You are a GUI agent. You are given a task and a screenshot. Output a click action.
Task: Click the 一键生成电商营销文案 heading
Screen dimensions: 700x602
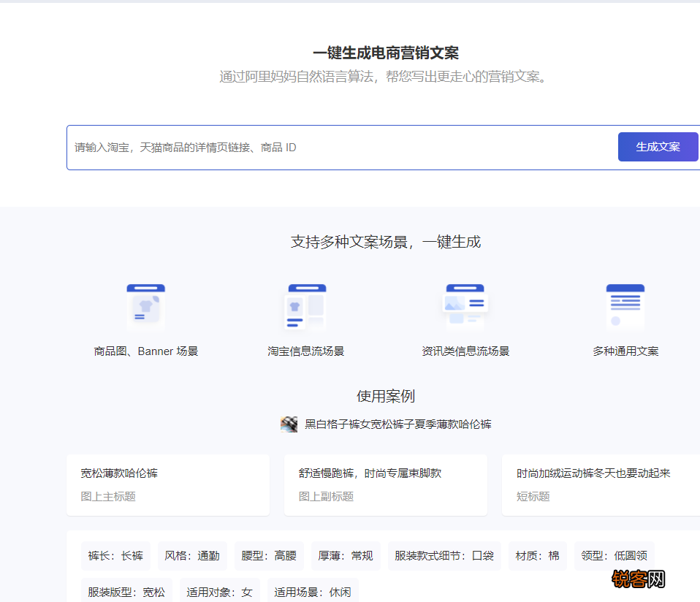(x=386, y=53)
